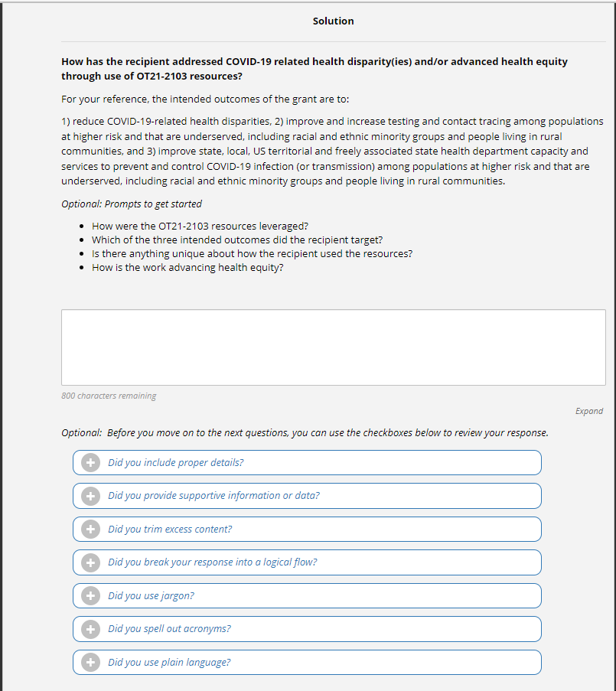Click the plus icon beside 'use jargon' question

click(90, 595)
